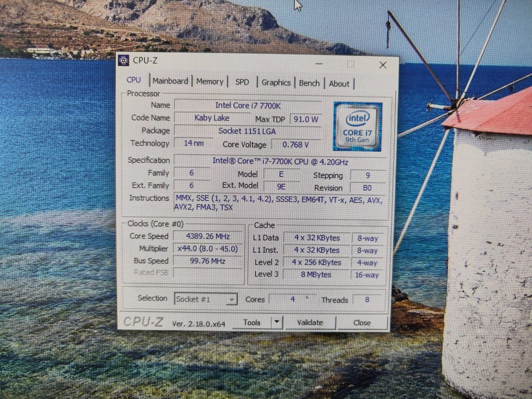
Task: Click the Core Speed value 4389.26 MHz
Action: click(208, 237)
